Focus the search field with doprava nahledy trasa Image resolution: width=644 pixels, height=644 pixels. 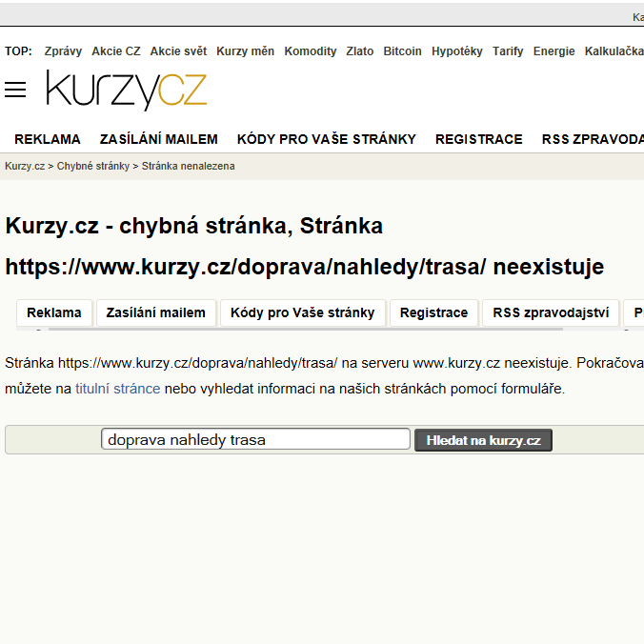255,439
